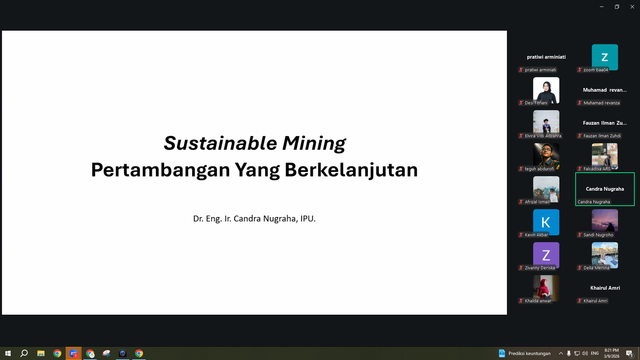Click 'Pertambangan Yang Berkelanjutan' slide subtitle
Image resolution: width=640 pixels, height=360 pixels.
coord(254,170)
